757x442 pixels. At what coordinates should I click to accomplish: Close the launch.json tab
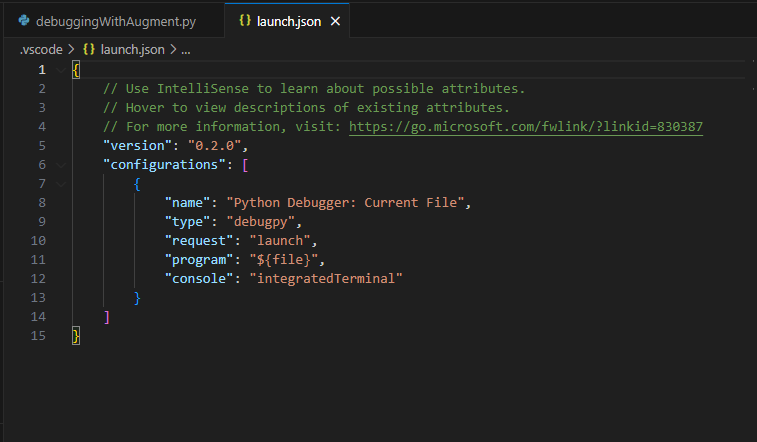(335, 21)
